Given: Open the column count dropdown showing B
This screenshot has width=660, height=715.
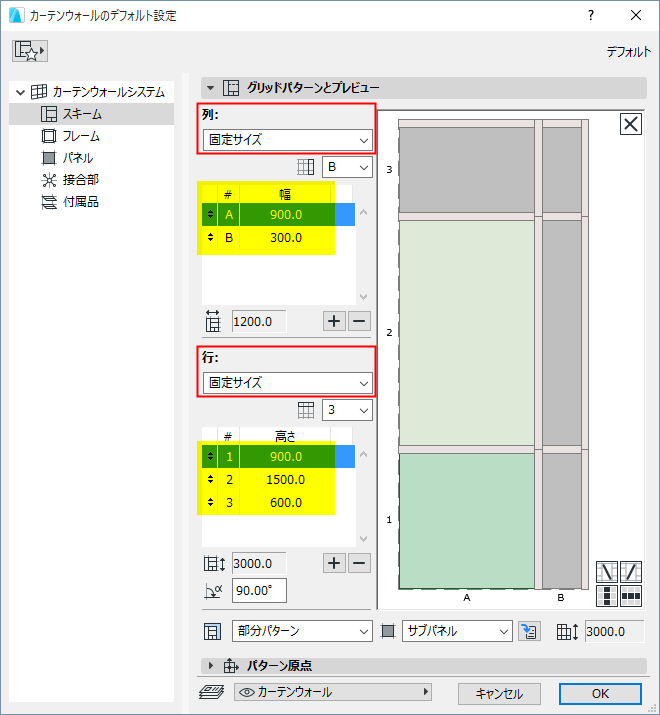Looking at the screenshot, I should tap(347, 167).
